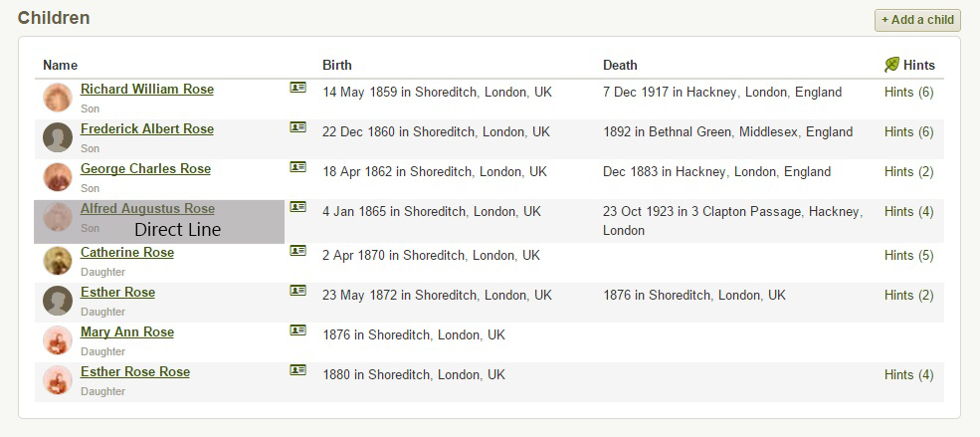980x437 pixels.
Task: Click George Charles Rose's photo thumbnail
Action: pyautogui.click(x=58, y=177)
